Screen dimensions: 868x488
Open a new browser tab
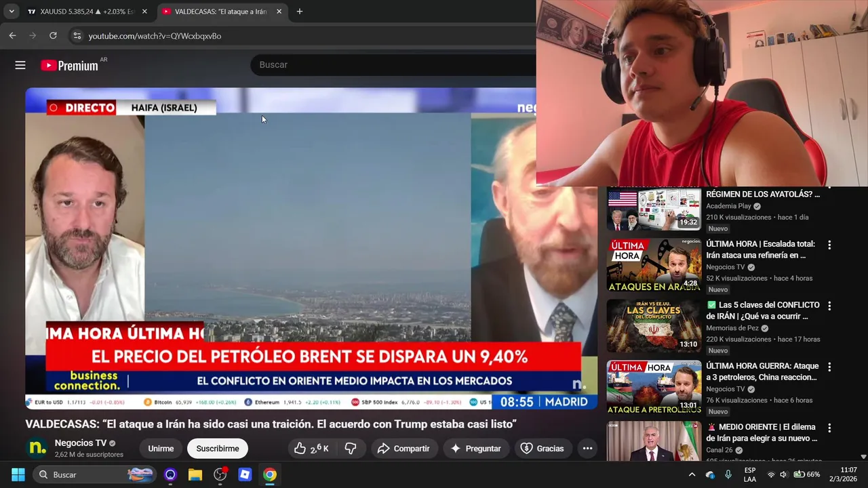click(x=299, y=12)
